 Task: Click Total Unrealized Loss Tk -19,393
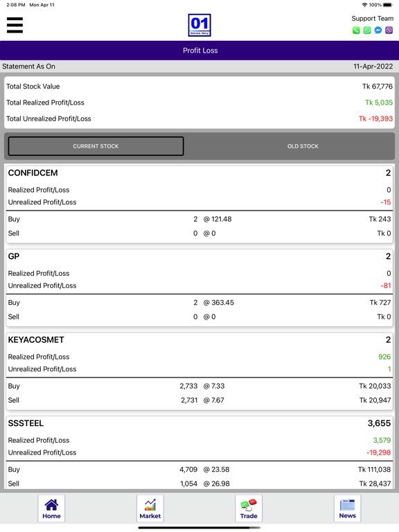pos(375,118)
